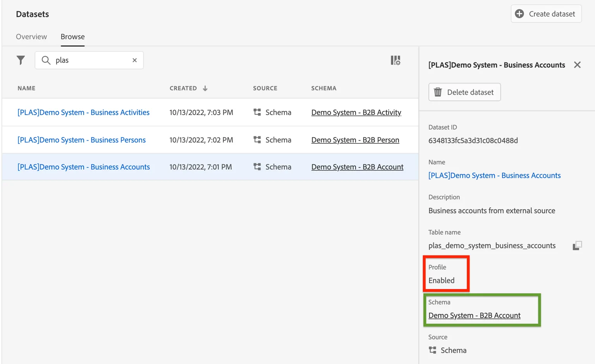Open [PLAS]Demo System - Business Activities dataset
Viewport: 595px width, 364px height.
(84, 112)
